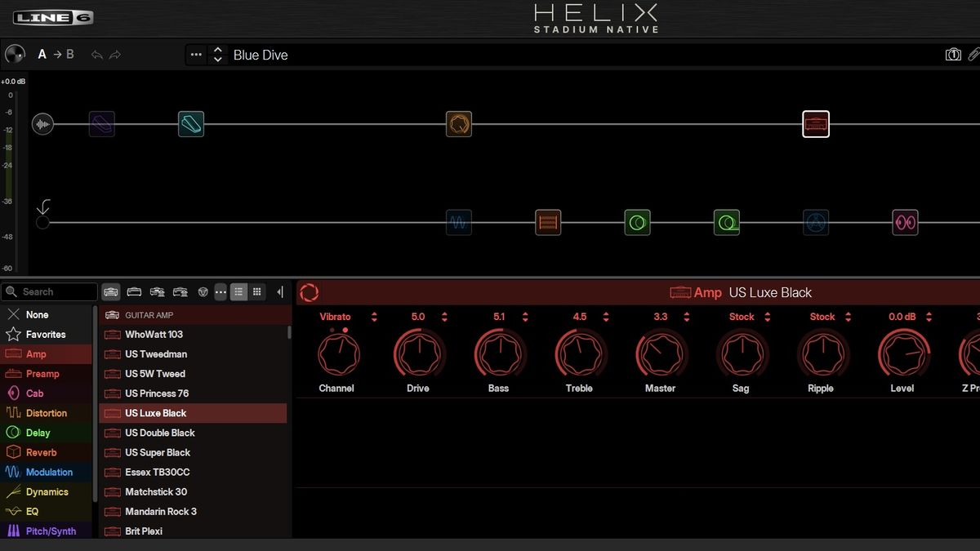Click the Drive knob
Screen dimensions: 980x551
418,353
